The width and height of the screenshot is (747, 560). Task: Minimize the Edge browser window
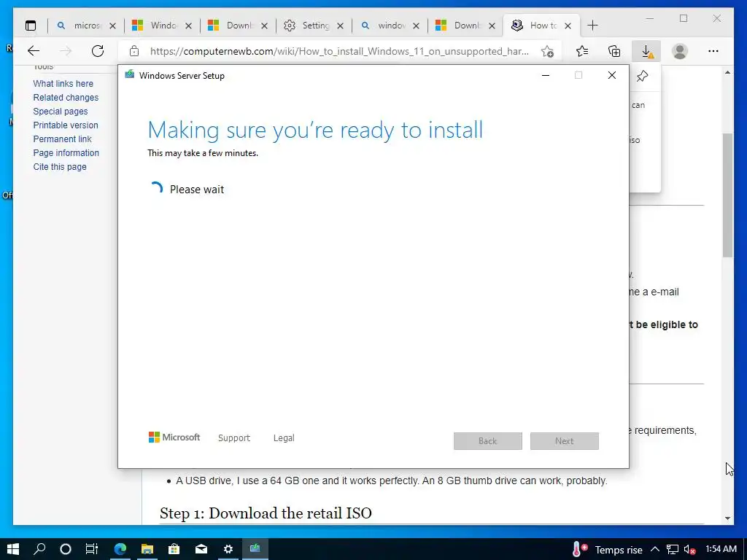point(650,18)
